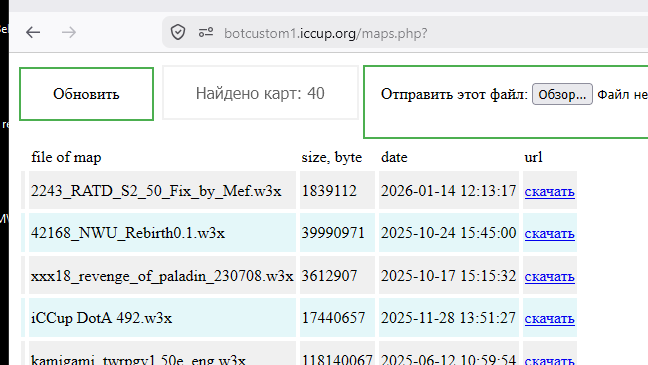Select file name iCCup DotA 492.w3x
Image resolution: width=648 pixels, height=365 pixels.
tap(101, 318)
